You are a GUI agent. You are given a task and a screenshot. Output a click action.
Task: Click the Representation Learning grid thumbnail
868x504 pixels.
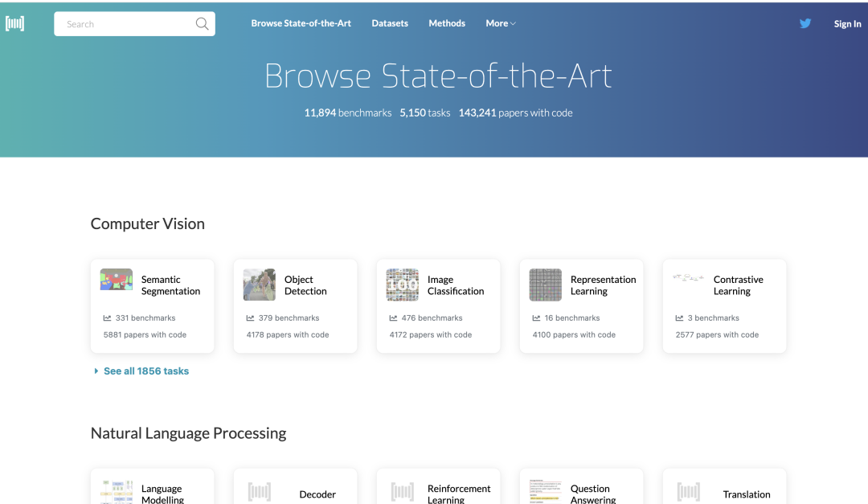(545, 285)
